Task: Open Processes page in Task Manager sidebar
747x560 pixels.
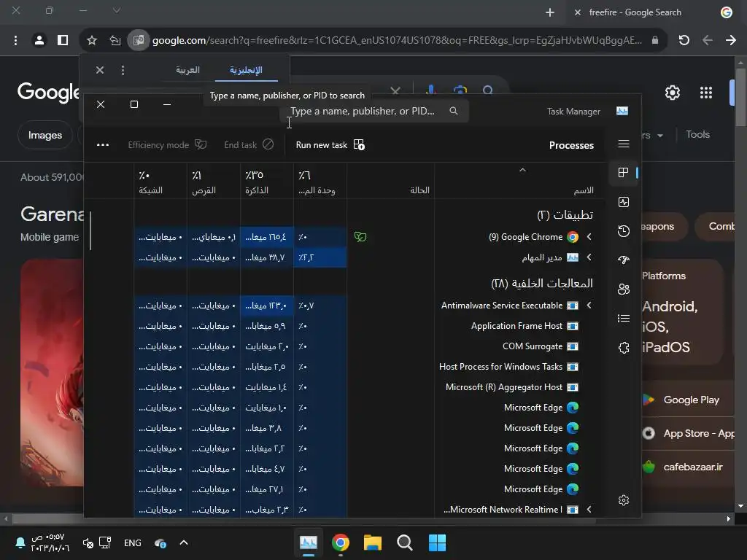Action: click(623, 172)
